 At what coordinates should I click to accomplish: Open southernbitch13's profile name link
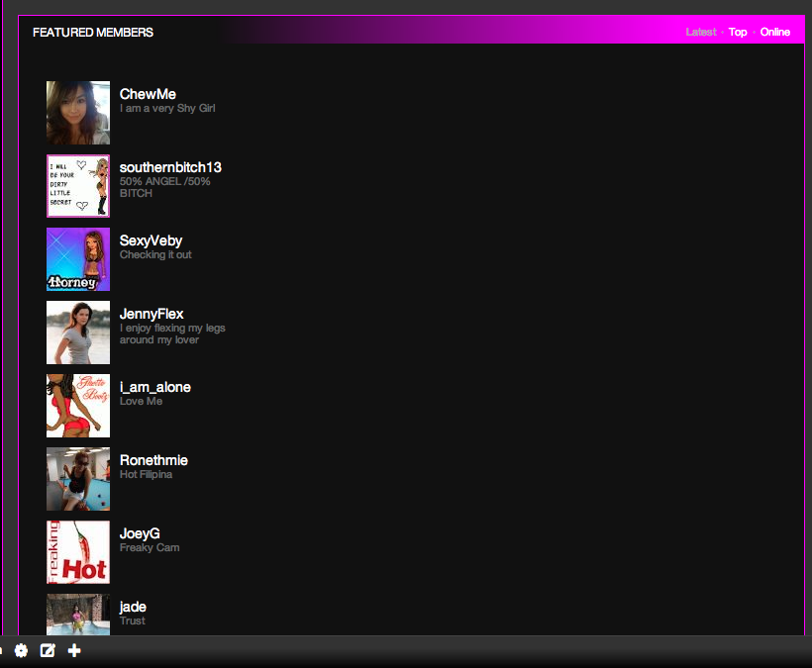click(x=170, y=167)
